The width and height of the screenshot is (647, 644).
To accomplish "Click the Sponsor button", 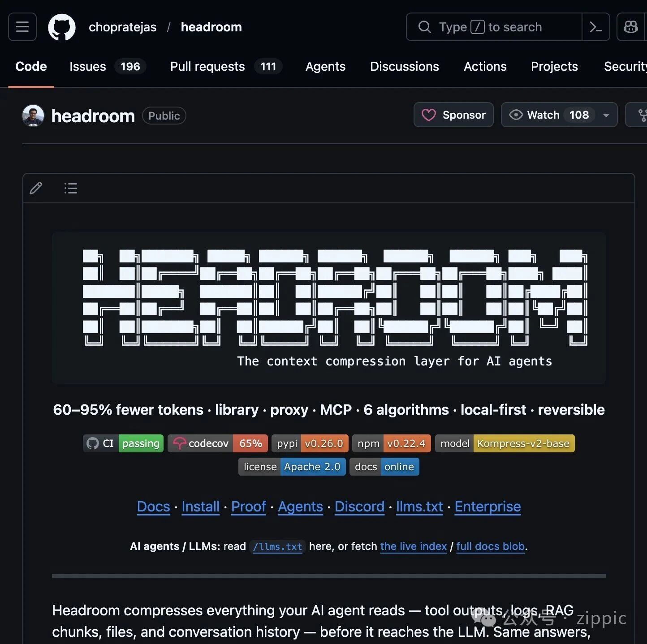I will 453,115.
